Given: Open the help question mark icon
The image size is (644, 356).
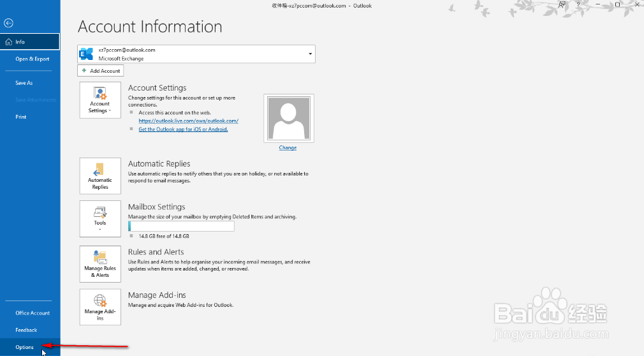Looking at the screenshot, I should tap(578, 5).
